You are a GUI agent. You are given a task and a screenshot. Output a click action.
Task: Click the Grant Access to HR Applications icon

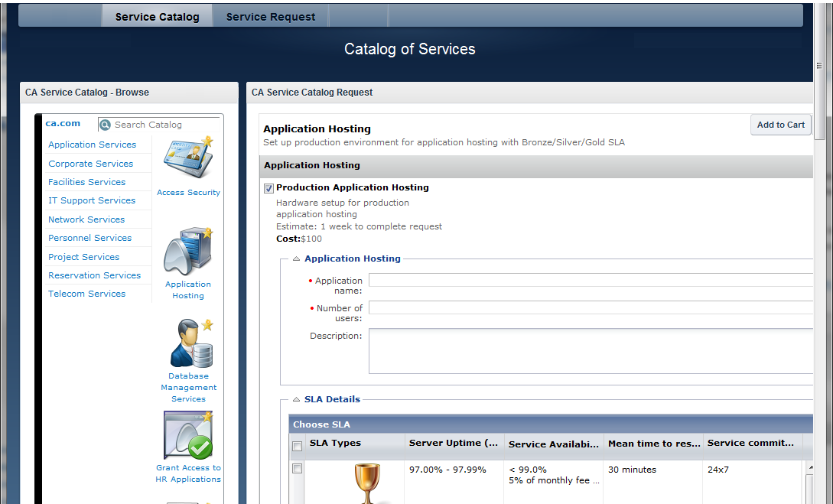click(x=188, y=435)
